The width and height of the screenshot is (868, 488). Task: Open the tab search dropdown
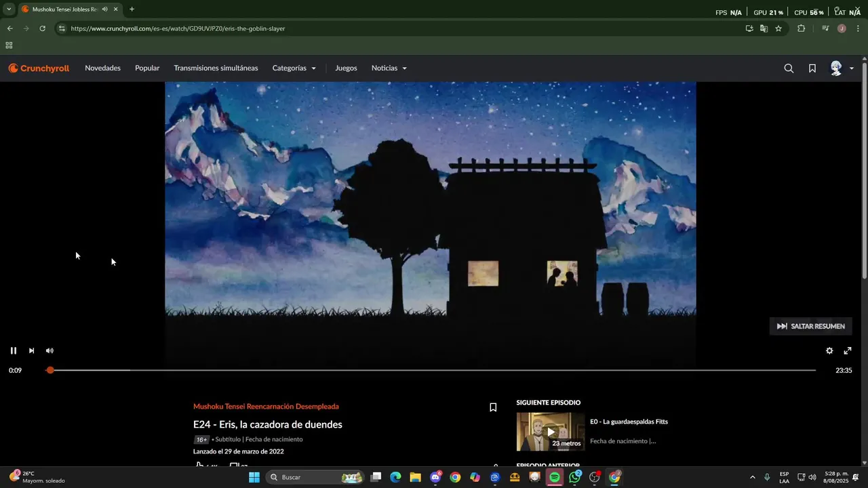point(9,9)
